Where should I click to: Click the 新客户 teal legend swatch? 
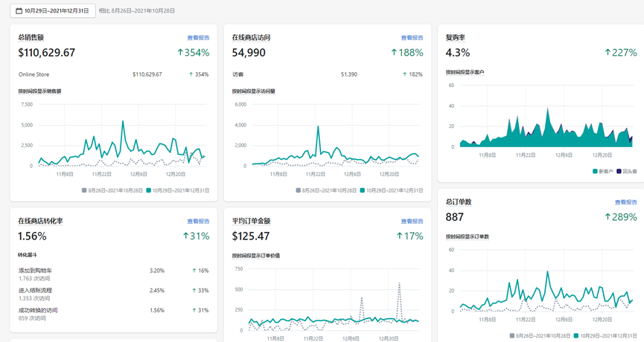coord(595,172)
